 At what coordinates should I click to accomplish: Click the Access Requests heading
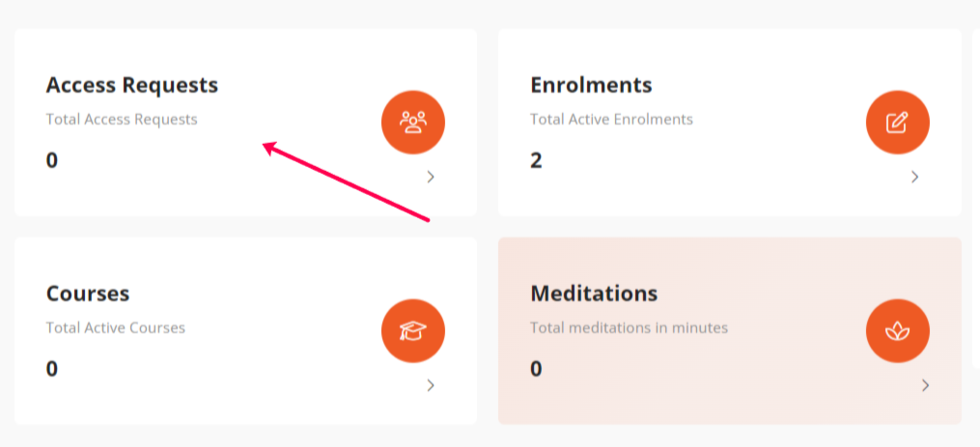click(132, 85)
